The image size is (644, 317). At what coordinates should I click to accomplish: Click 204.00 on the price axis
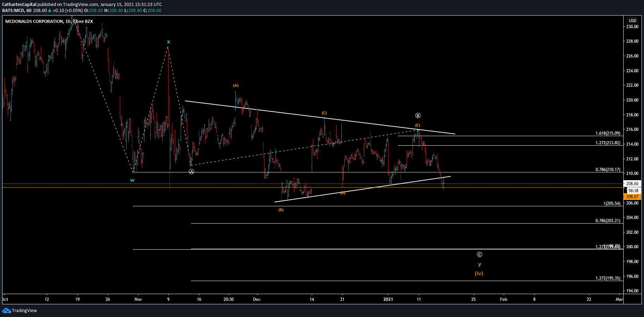coord(632,218)
